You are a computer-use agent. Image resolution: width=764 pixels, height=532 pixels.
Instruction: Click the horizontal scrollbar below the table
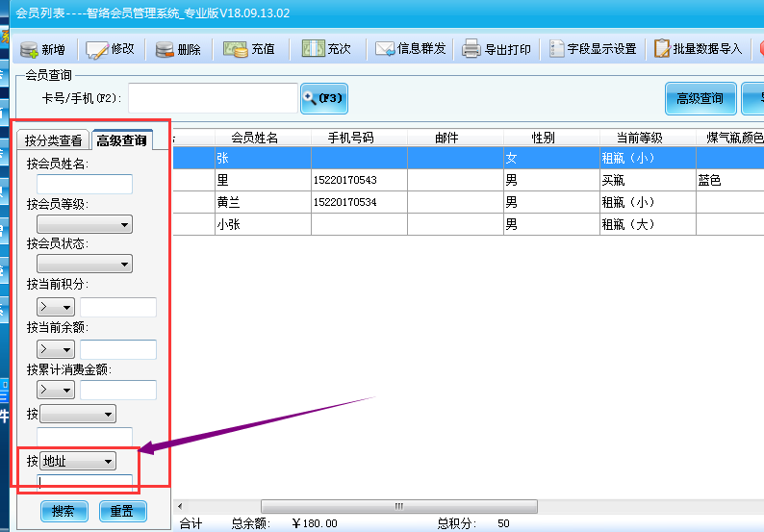coord(396,506)
